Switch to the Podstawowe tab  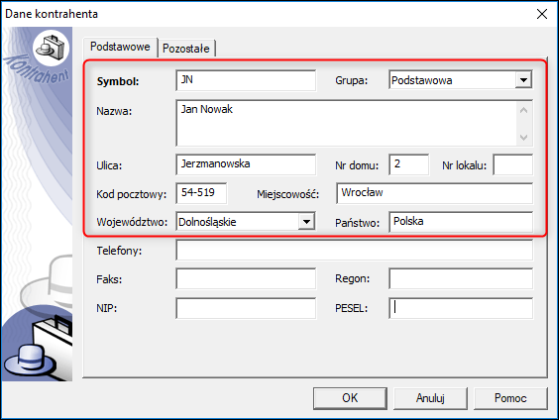120,47
